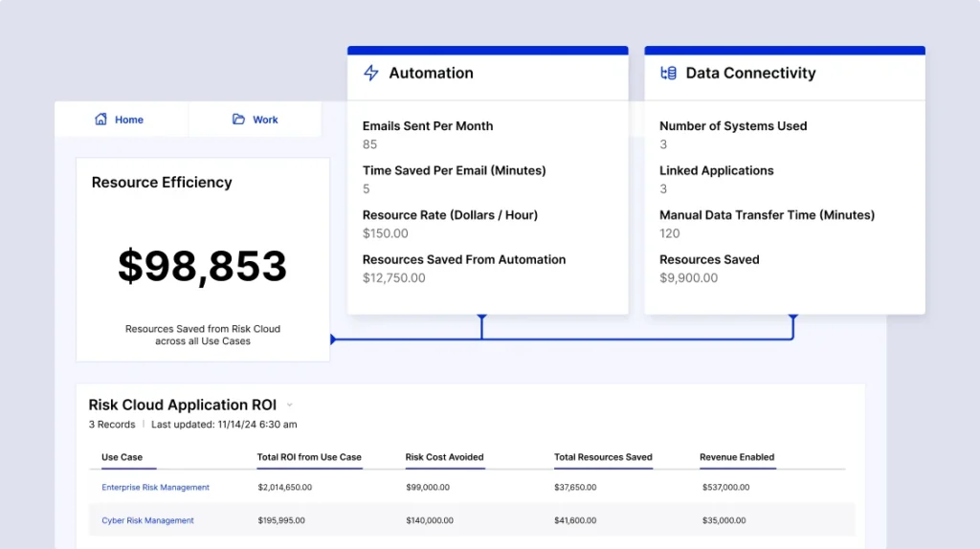Click the $537,000.00 revenue enabled cell
This screenshot has width=980, height=549.
tap(725, 487)
